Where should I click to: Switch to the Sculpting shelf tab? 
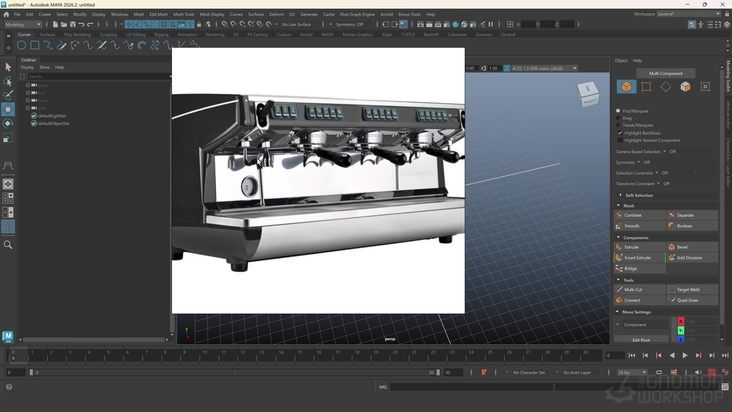(x=108, y=35)
